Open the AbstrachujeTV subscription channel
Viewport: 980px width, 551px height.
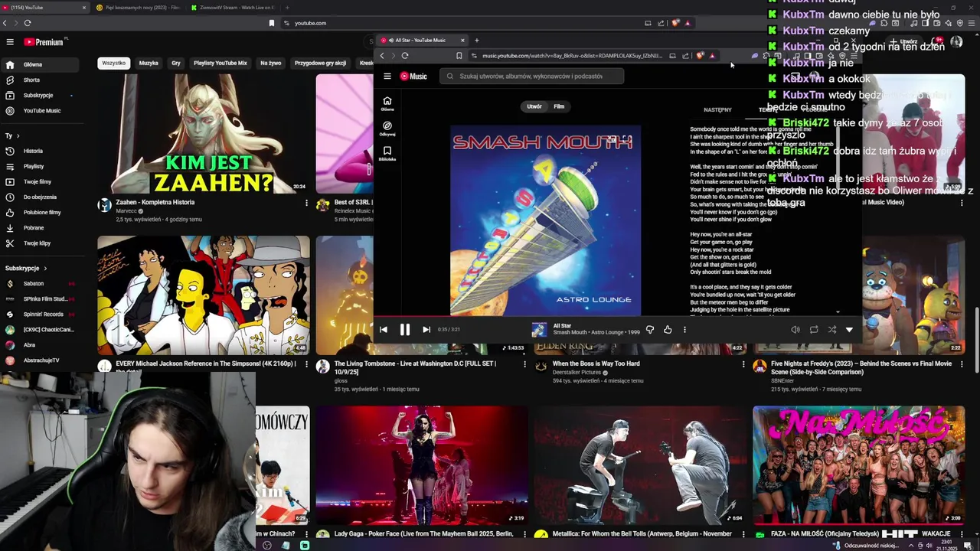click(40, 360)
